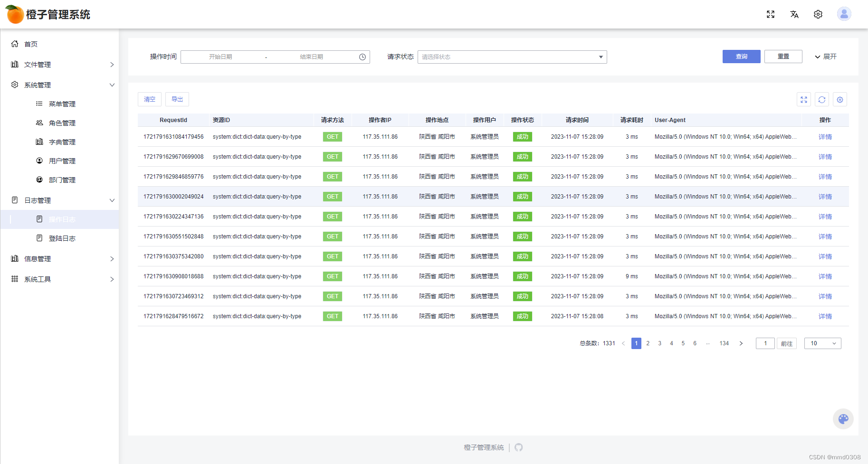Select 操作日志 menu item
This screenshot has height=464, width=868.
[x=59, y=219]
